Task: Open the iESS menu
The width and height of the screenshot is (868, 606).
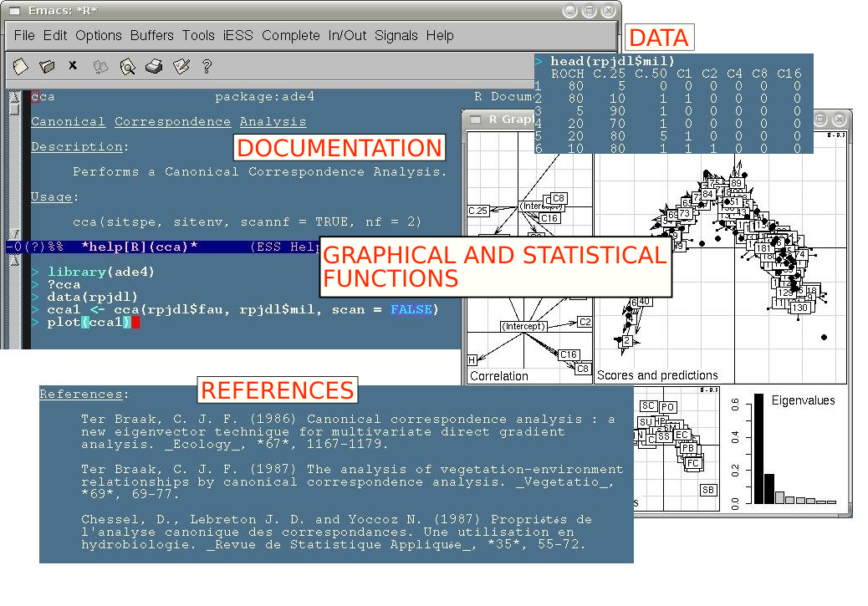Action: pos(237,35)
